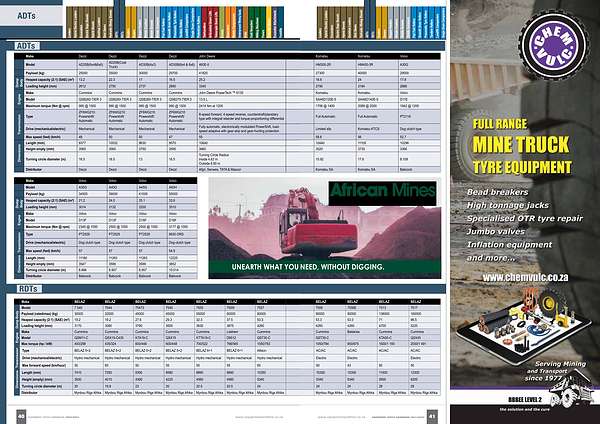600x424 pixels.
Task: Click 'Height (empty) (mm)' row label
Action: coord(37,379)
